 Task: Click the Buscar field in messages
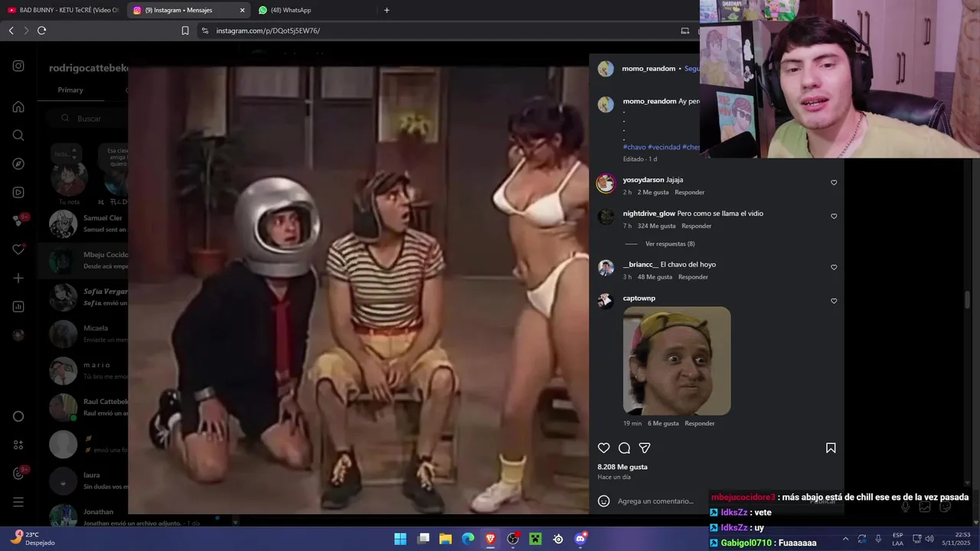89,119
